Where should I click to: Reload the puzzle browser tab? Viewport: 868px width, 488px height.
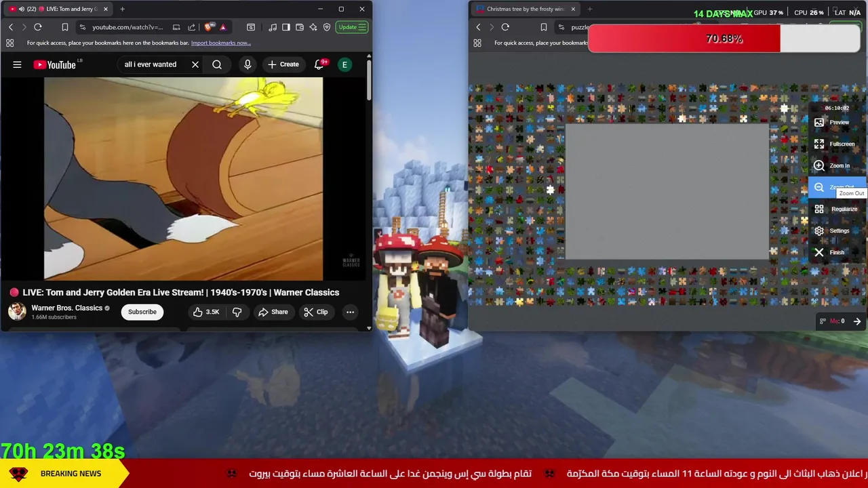click(x=505, y=27)
